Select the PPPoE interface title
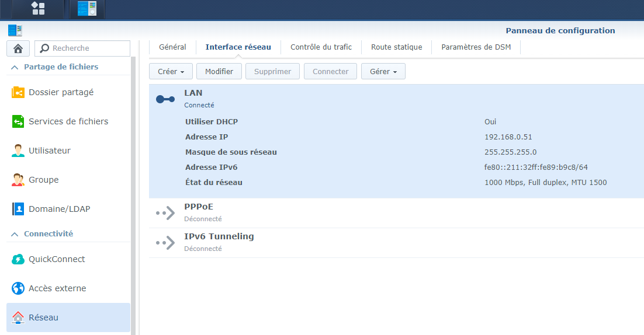This screenshot has width=644, height=335. point(199,207)
